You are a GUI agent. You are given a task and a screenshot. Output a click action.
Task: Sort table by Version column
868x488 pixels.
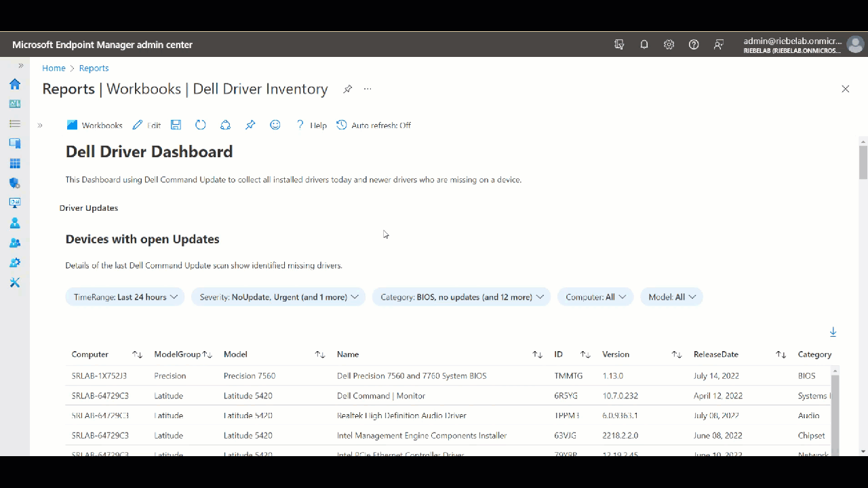point(677,354)
